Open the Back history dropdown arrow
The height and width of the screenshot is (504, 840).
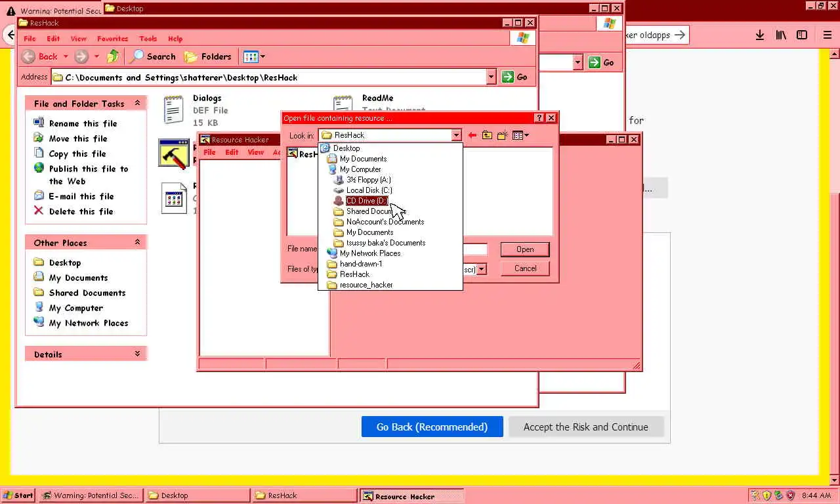(x=66, y=56)
